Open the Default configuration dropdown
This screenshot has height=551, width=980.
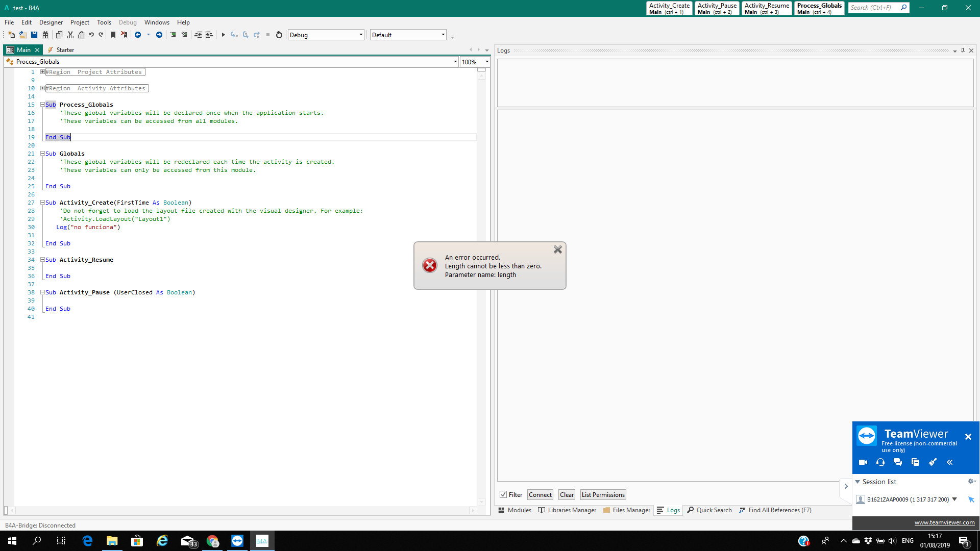[443, 35]
